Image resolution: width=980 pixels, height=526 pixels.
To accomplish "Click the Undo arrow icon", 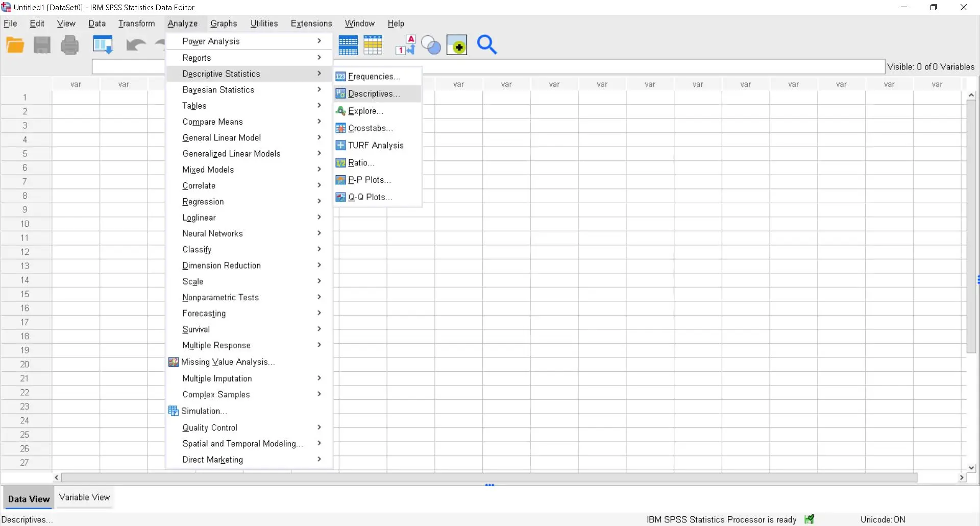I will 136,45.
